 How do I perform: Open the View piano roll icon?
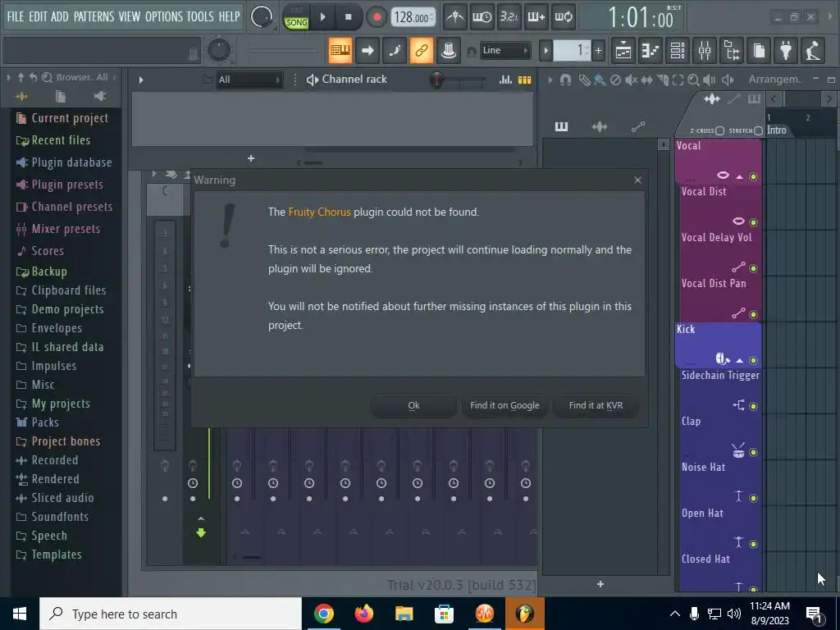point(651,50)
